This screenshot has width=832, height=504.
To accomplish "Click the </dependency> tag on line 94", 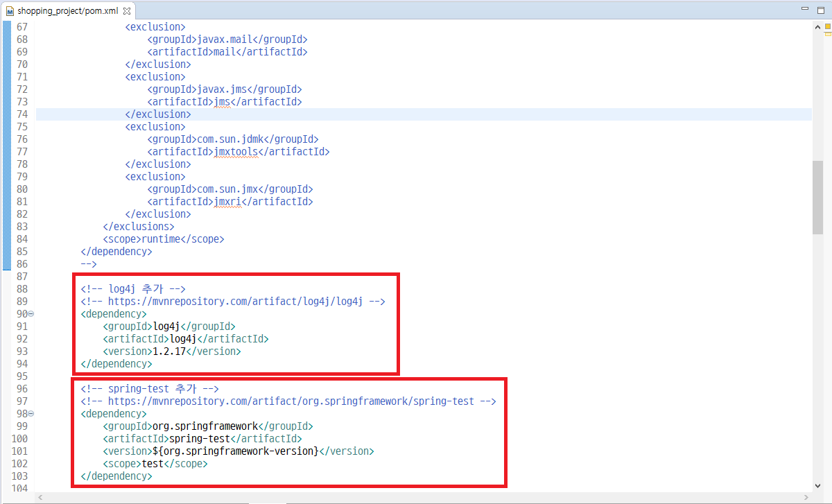I will click(x=116, y=364).
